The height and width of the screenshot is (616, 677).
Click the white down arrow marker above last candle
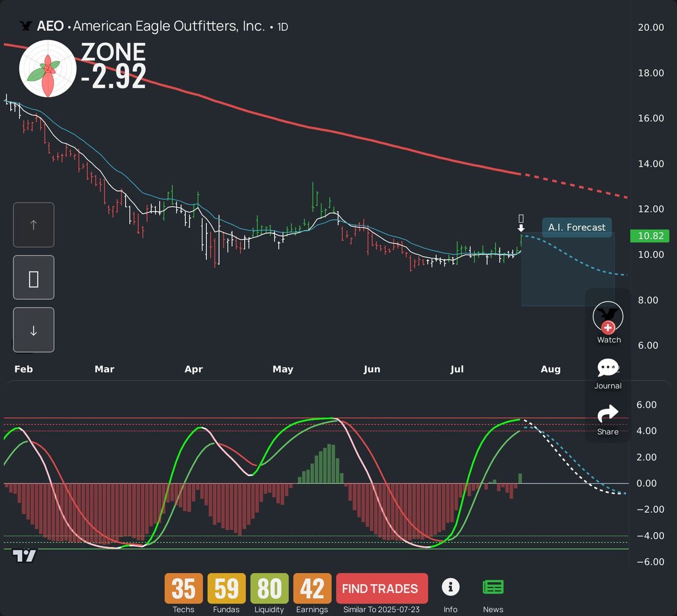pyautogui.click(x=521, y=228)
